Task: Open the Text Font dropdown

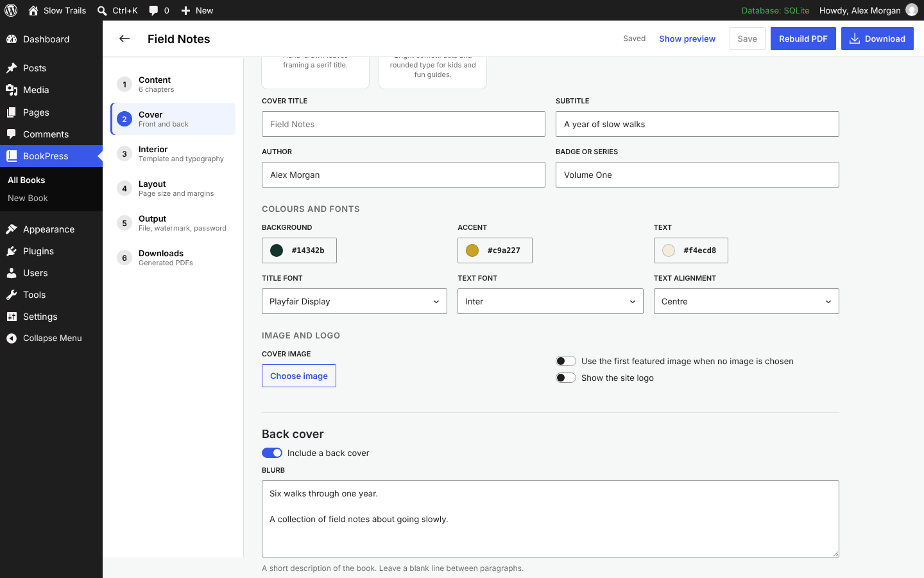Action: pyautogui.click(x=550, y=301)
